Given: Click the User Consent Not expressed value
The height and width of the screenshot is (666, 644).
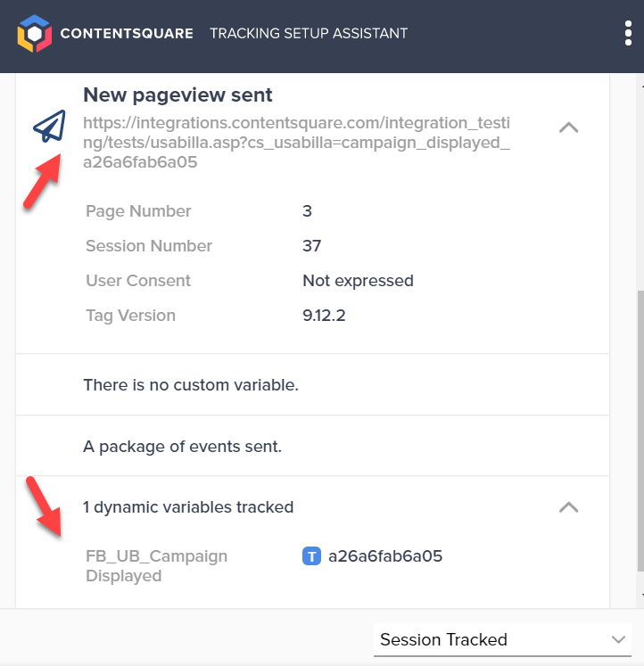Looking at the screenshot, I should 358,281.
